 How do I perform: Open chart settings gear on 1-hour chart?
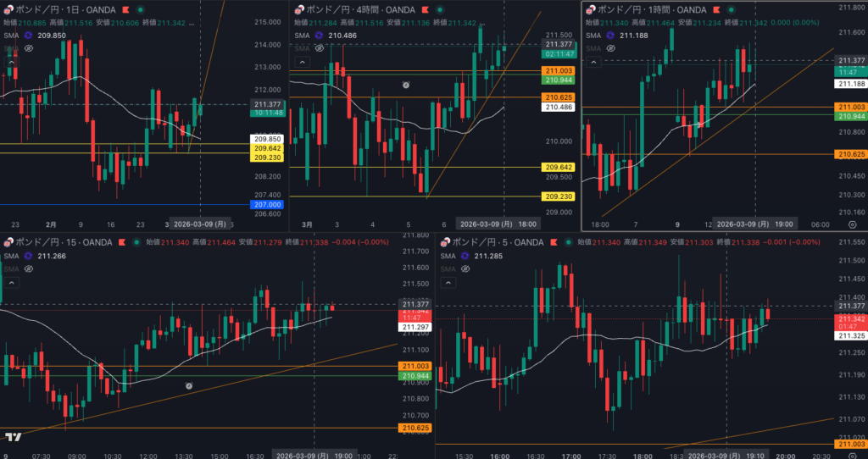(852, 224)
